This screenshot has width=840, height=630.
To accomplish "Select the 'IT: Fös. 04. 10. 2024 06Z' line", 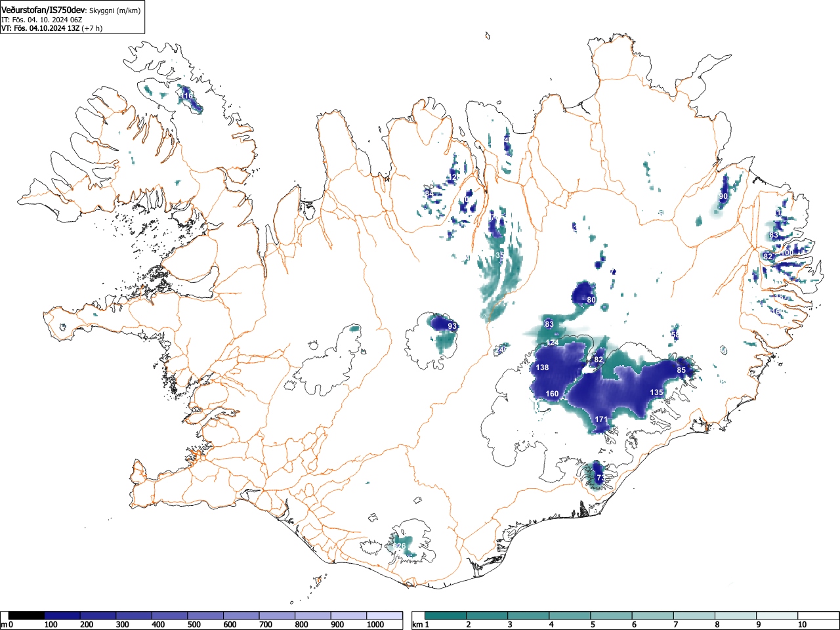I will point(41,20).
